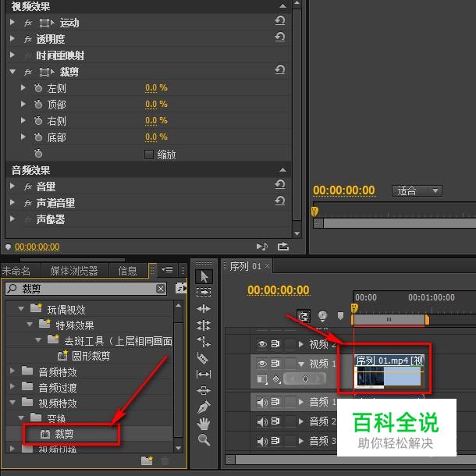Mute 音频 1 track speaker icon
Screen dimensions: 476x476
262,402
